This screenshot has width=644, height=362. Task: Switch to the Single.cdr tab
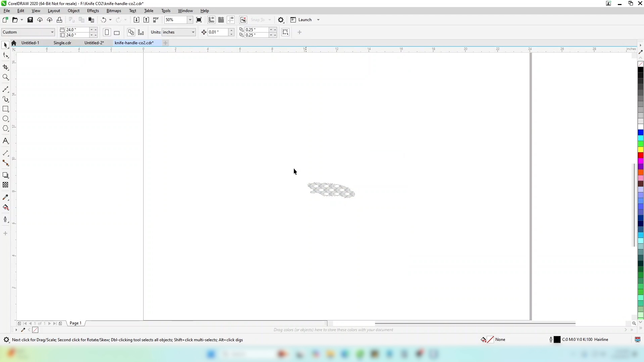[x=62, y=43]
